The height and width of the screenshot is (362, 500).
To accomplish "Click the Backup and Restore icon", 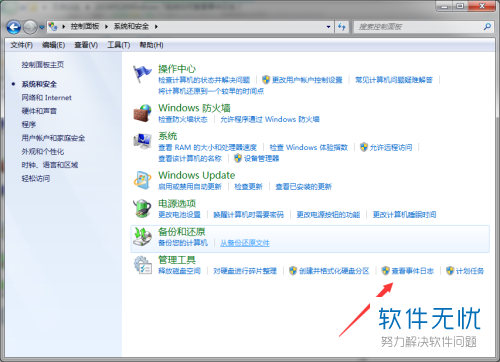I will (142, 237).
